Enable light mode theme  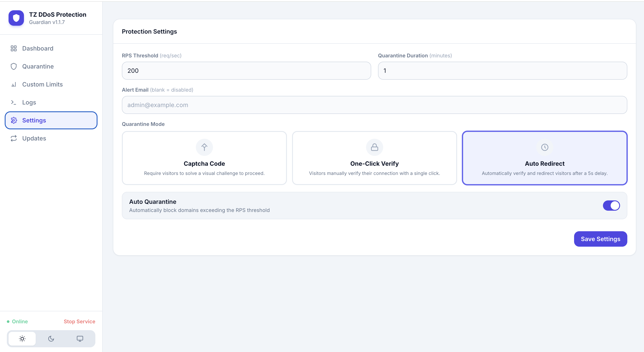(x=22, y=339)
